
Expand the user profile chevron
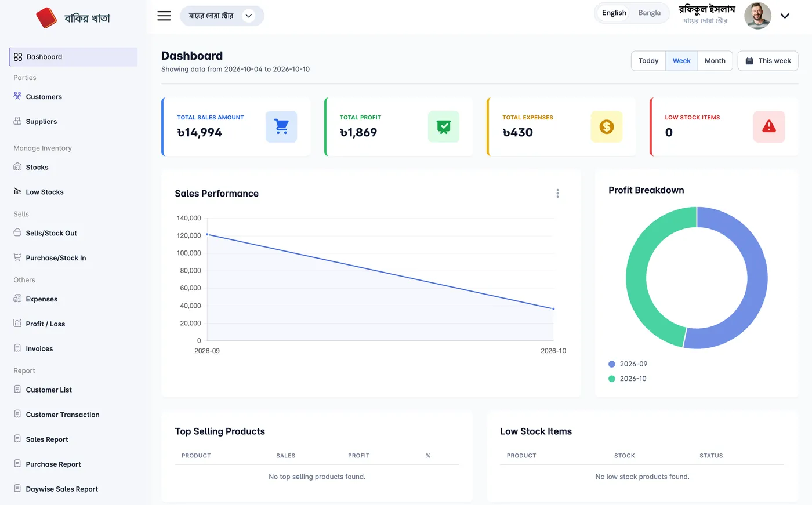click(785, 16)
